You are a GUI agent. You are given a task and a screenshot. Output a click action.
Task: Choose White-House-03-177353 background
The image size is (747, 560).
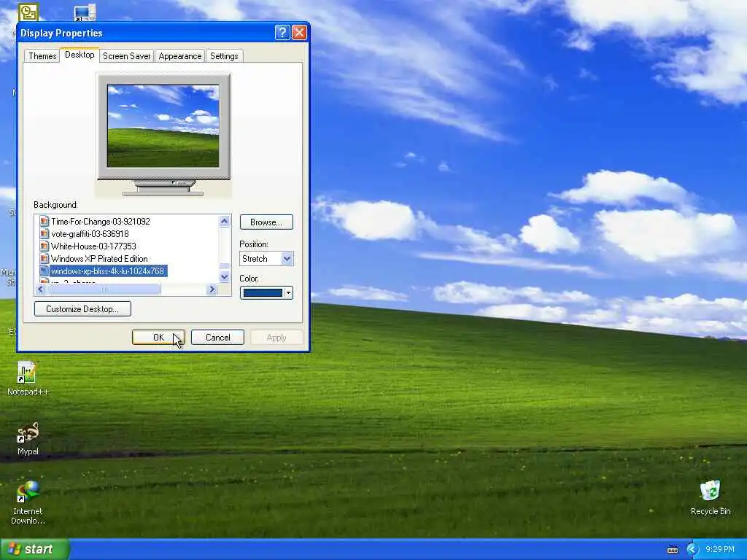click(x=93, y=246)
